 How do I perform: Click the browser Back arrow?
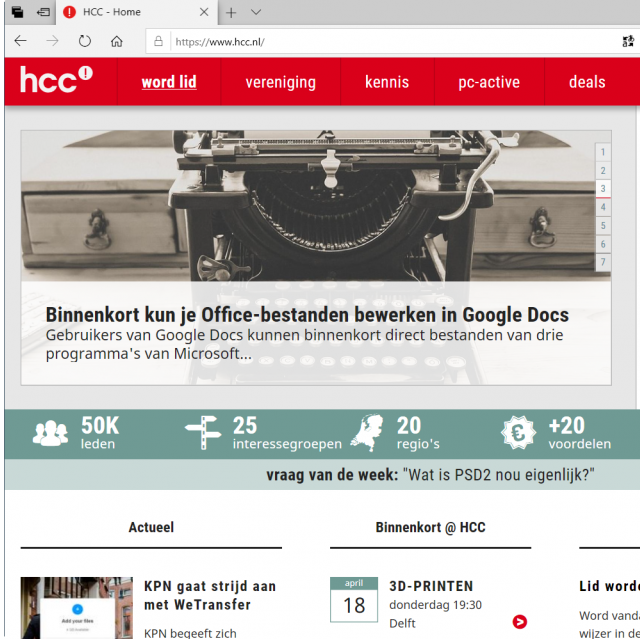(x=20, y=41)
